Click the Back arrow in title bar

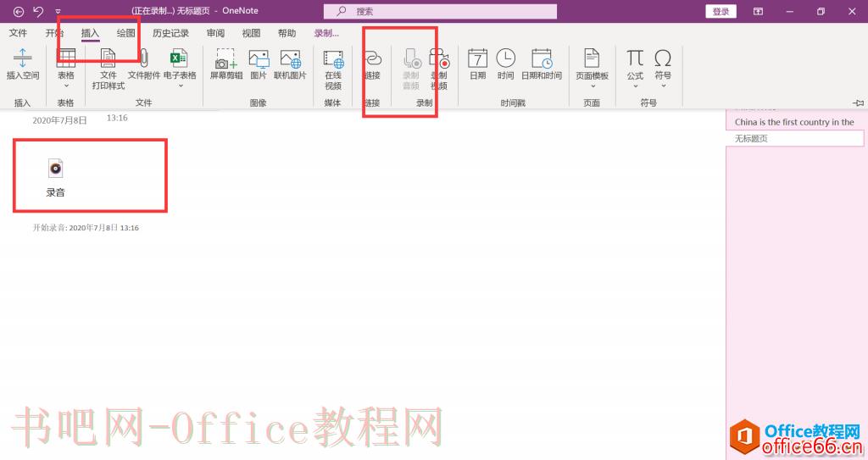19,11
